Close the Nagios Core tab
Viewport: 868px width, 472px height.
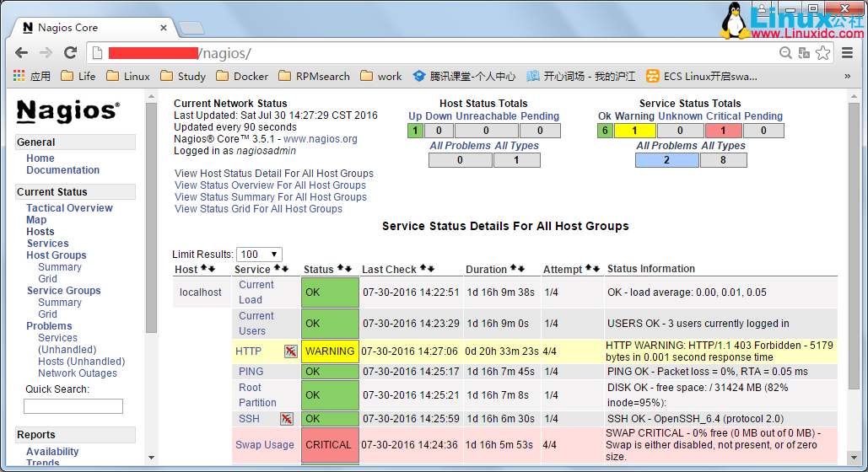(x=164, y=27)
